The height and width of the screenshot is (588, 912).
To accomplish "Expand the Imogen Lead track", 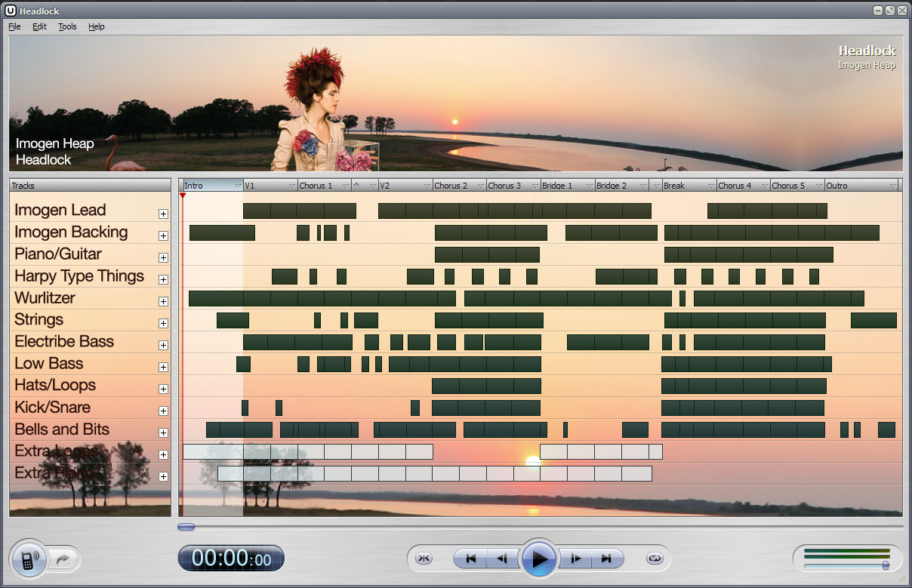I will click(163, 214).
